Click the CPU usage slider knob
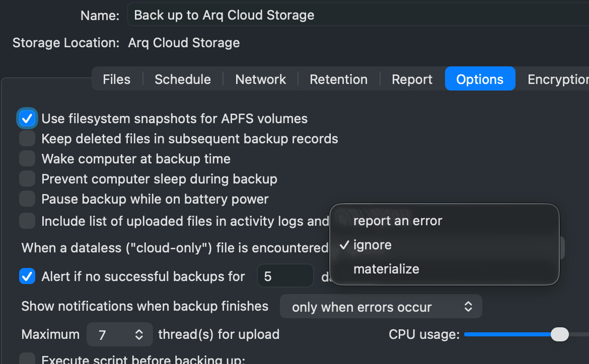The width and height of the screenshot is (589, 364). click(559, 334)
